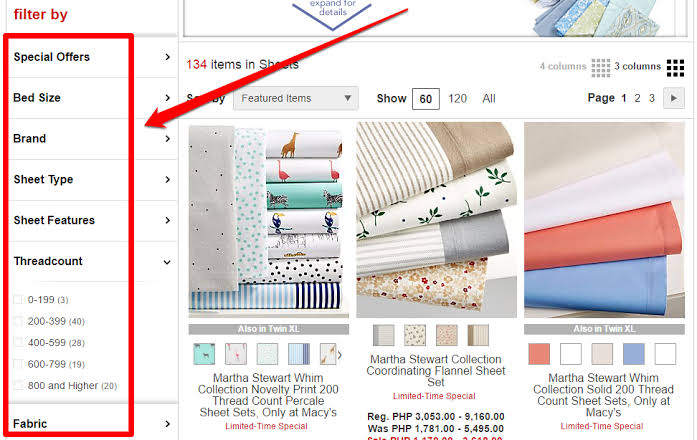Select gray stripe swatch on Flannel Sheet Set
This screenshot has height=440, width=697.
point(384,335)
